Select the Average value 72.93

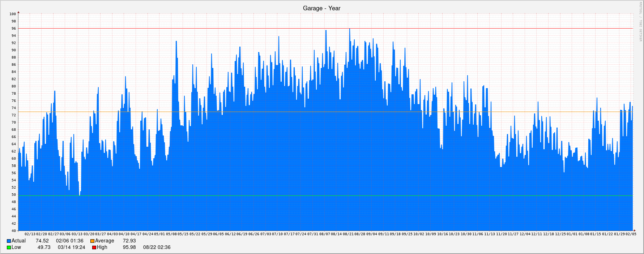click(x=129, y=241)
